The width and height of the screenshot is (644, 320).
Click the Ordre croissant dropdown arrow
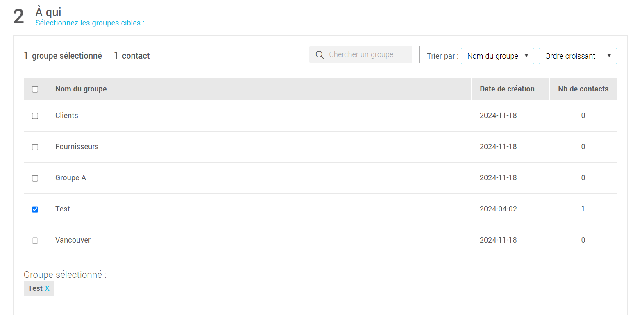pyautogui.click(x=609, y=56)
